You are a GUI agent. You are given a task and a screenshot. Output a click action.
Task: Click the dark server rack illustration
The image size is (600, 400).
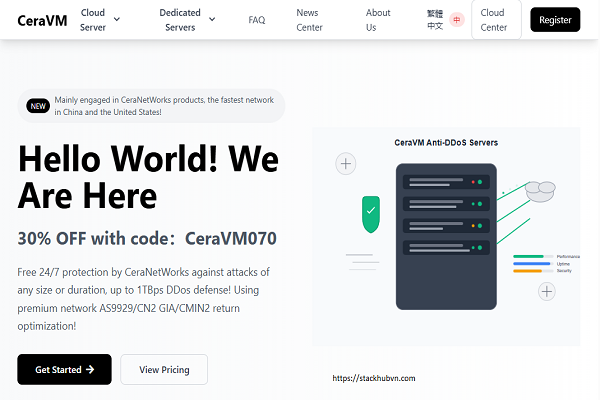click(446, 237)
